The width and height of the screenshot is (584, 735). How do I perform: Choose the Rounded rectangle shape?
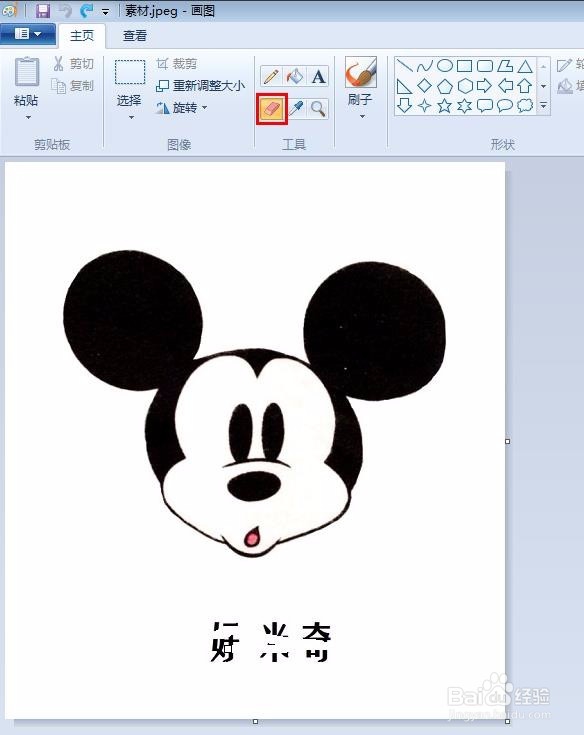coord(485,66)
